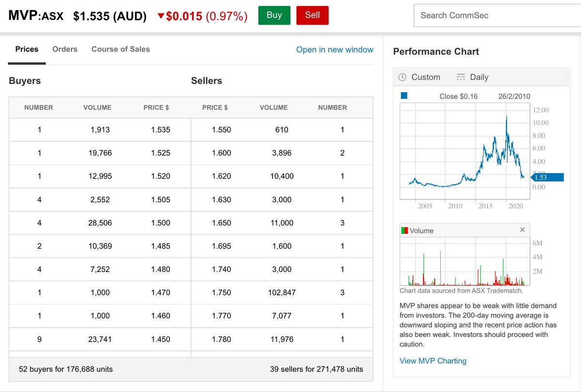Click the 1.53 price marker on chart
This screenshot has width=581, height=392.
tap(547, 177)
